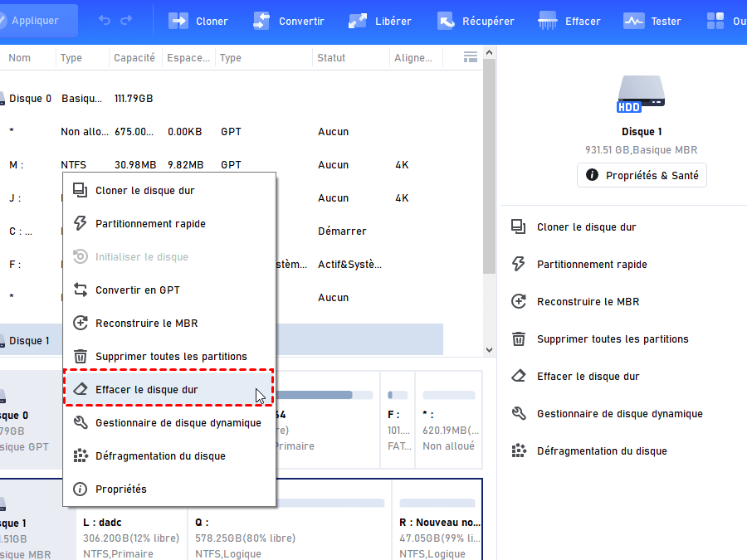Screen dimensions: 747x560
Task: Choose Convertir en GPT in context menu
Action: pos(169,290)
